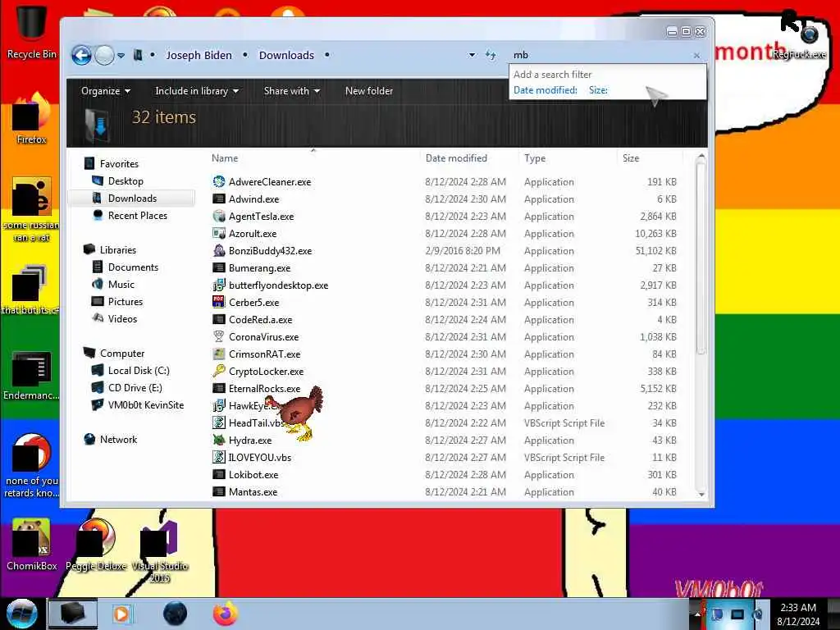Image resolution: width=840 pixels, height=630 pixels.
Task: Launch Firefox from the taskbar
Action: (x=226, y=614)
